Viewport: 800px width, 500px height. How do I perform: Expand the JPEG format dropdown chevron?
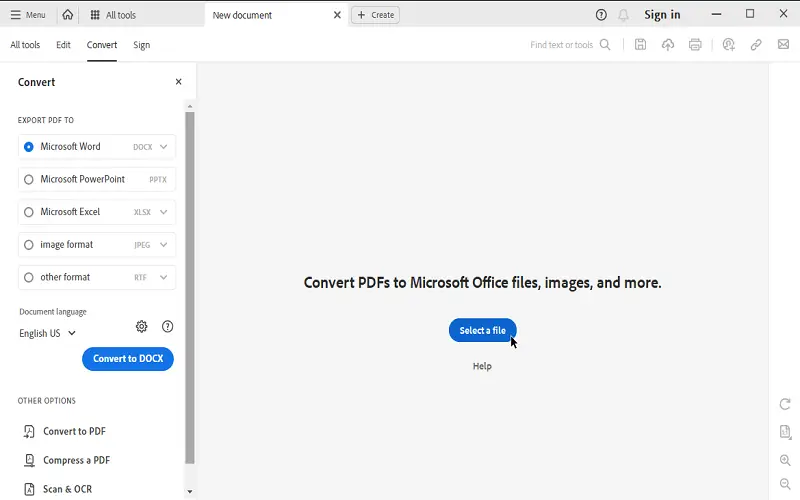pos(163,245)
